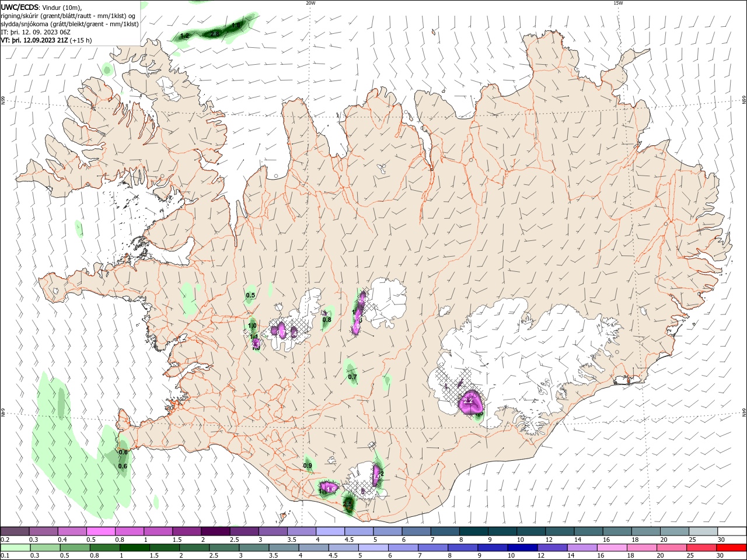This screenshot has width=747, height=560.
Task: Select the white swatch labeled 30 in top legend row
Action: click(732, 531)
